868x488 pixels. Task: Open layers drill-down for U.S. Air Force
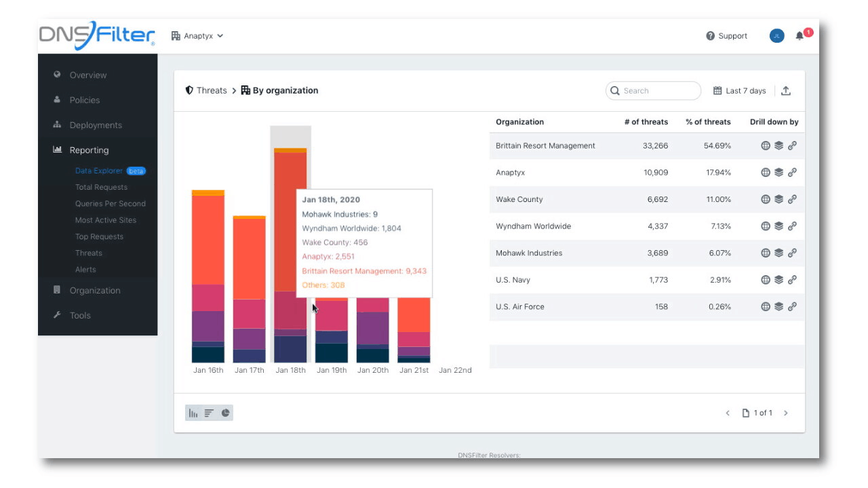click(x=778, y=306)
